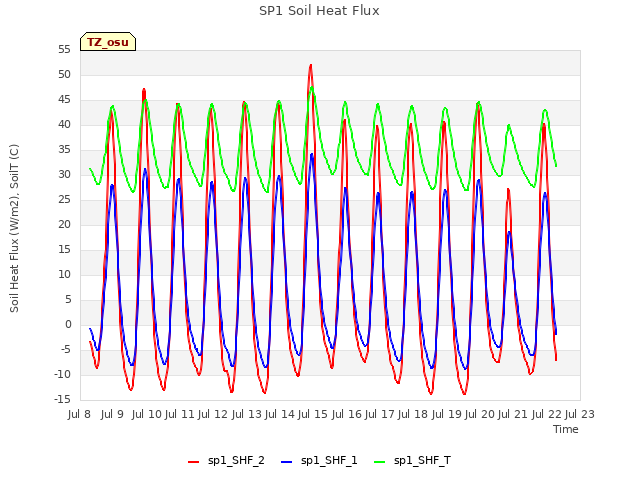Click the Jul 19 x-axis tick label
This screenshot has width=640, height=480.
click(x=446, y=414)
